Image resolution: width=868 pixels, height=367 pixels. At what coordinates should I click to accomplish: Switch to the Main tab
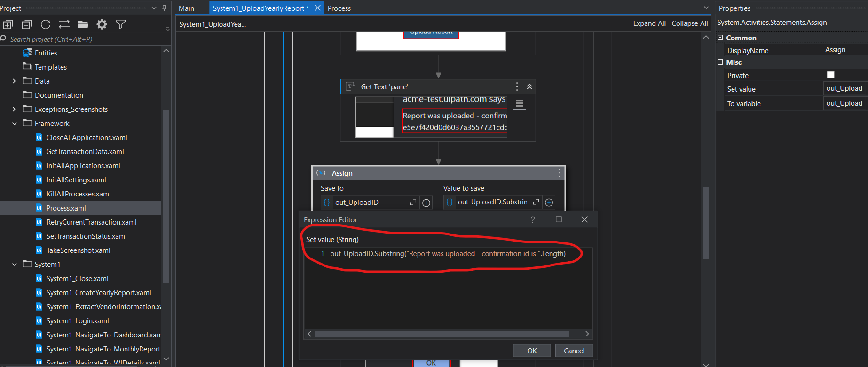[x=186, y=8]
